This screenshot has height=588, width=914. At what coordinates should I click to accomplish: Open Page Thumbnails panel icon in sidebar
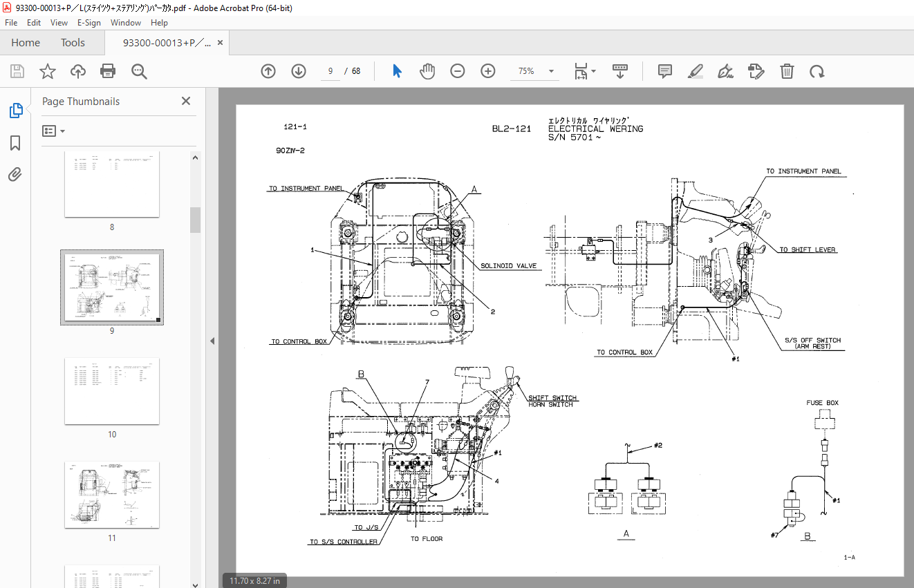pyautogui.click(x=15, y=111)
